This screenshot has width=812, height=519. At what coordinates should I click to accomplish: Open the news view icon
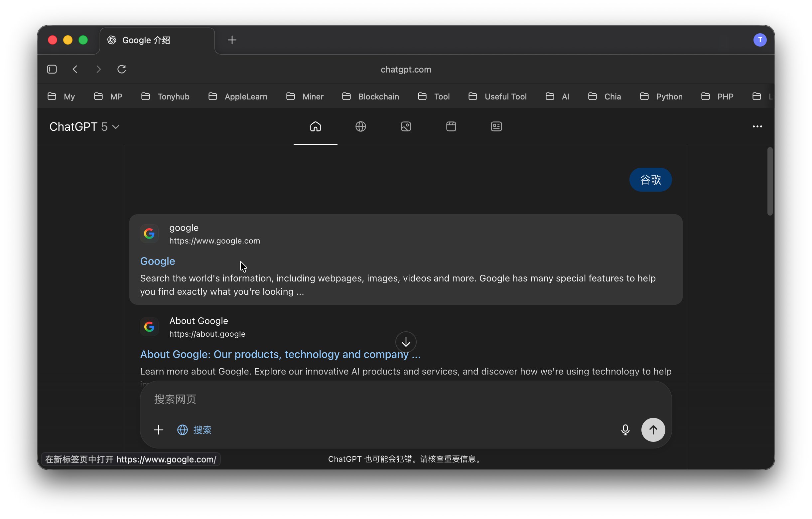(496, 126)
